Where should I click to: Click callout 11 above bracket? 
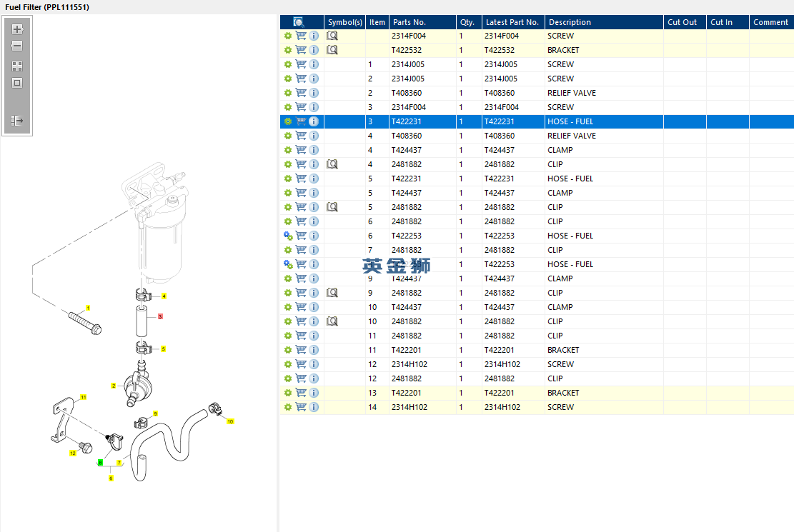pyautogui.click(x=84, y=397)
